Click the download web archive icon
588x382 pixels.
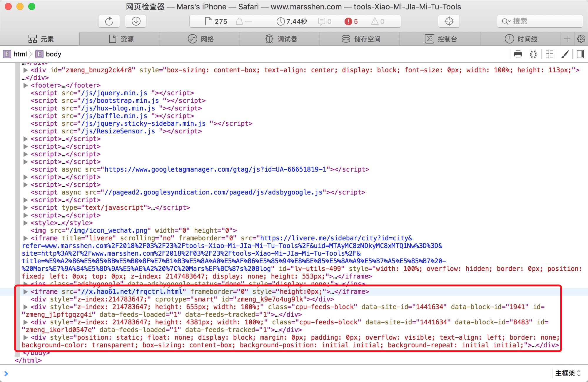(x=136, y=21)
